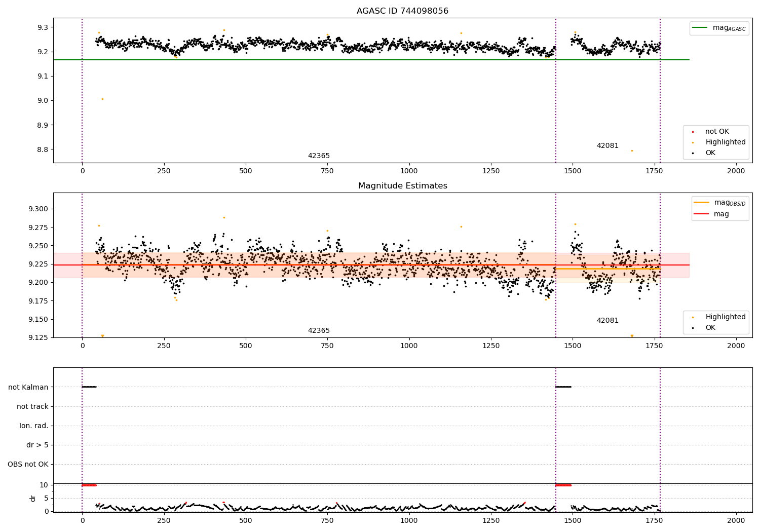Click the 42081 label in top plot

coord(607,146)
